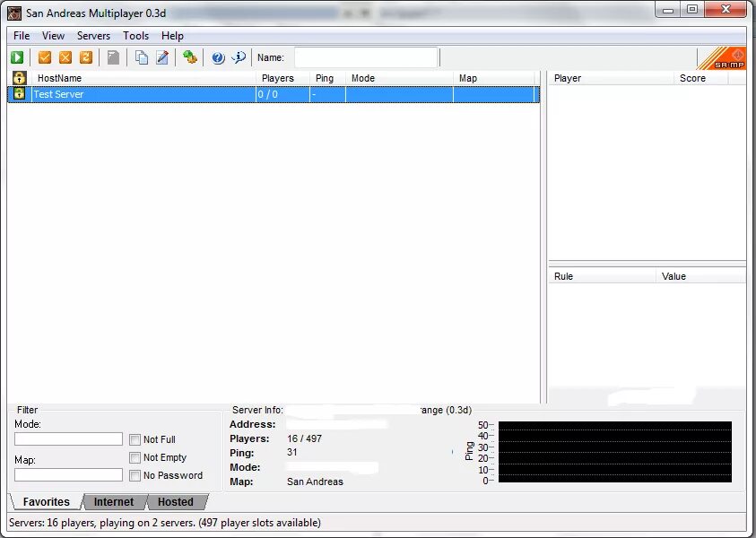Click the Help Topics question icon

pyautogui.click(x=218, y=58)
